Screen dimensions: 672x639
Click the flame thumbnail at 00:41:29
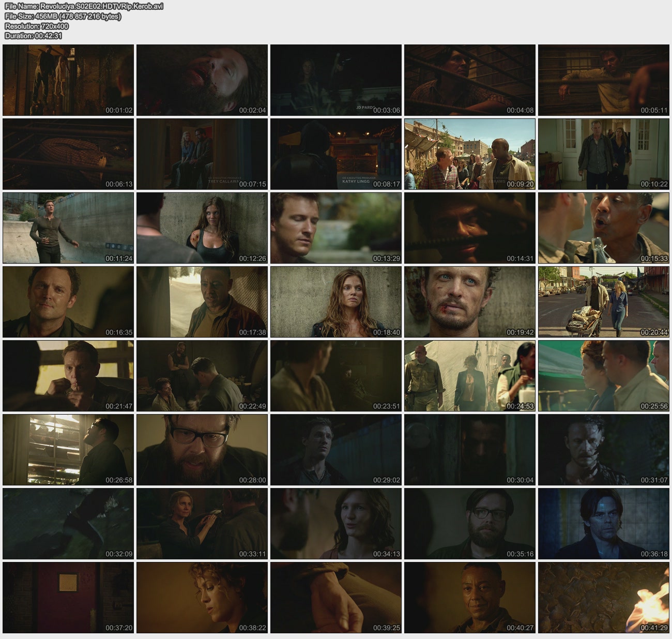click(x=603, y=598)
